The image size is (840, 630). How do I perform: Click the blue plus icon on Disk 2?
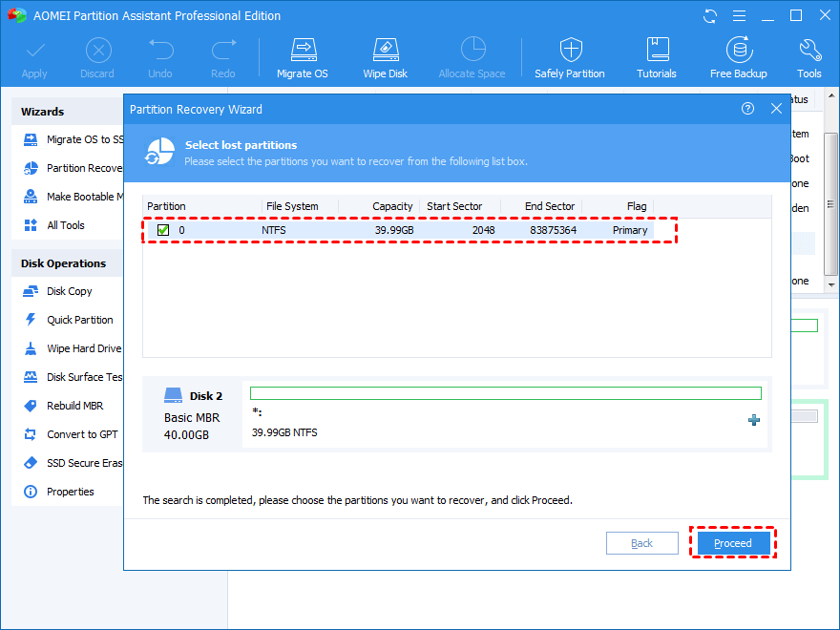tap(754, 420)
